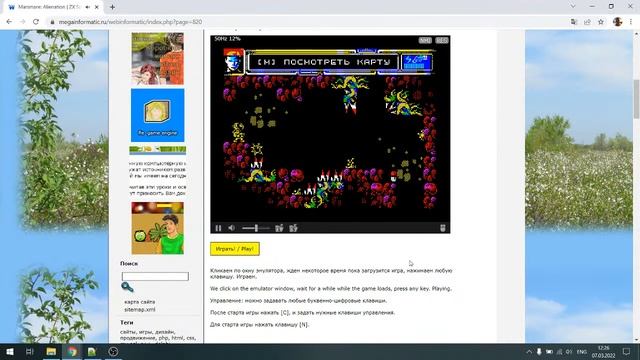This screenshot has width=640, height=360.
Task: Click the '50Hz 12%' emulator status text
Action: pos(227,39)
